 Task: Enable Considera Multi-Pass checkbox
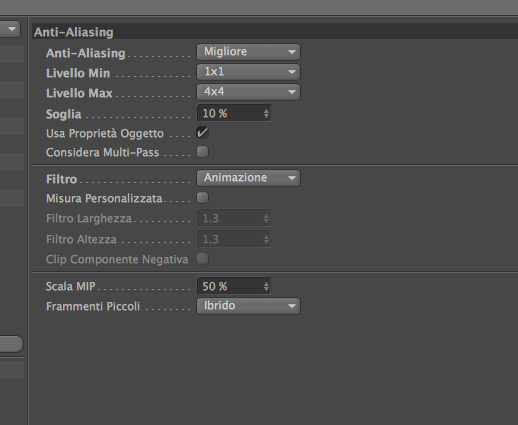[202, 152]
